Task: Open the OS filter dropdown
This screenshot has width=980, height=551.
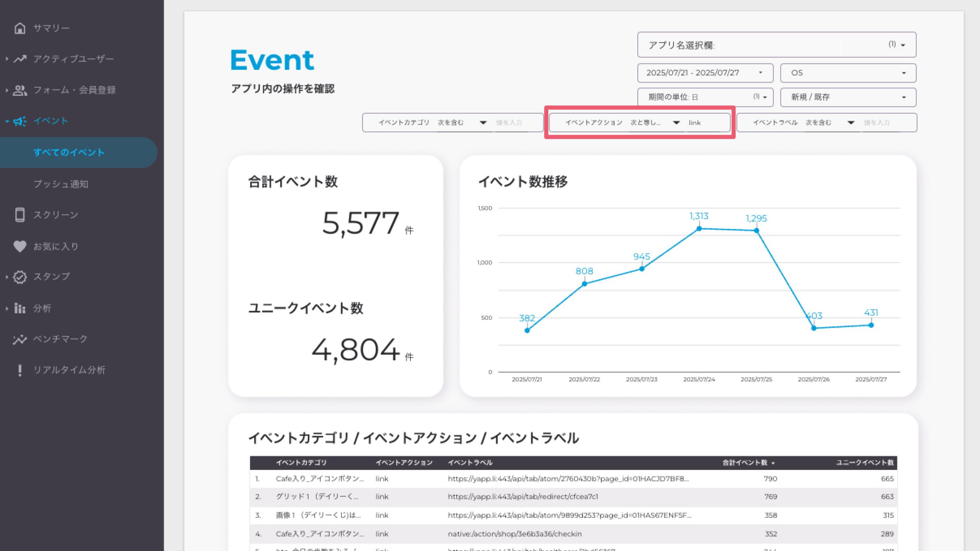Action: (x=848, y=73)
